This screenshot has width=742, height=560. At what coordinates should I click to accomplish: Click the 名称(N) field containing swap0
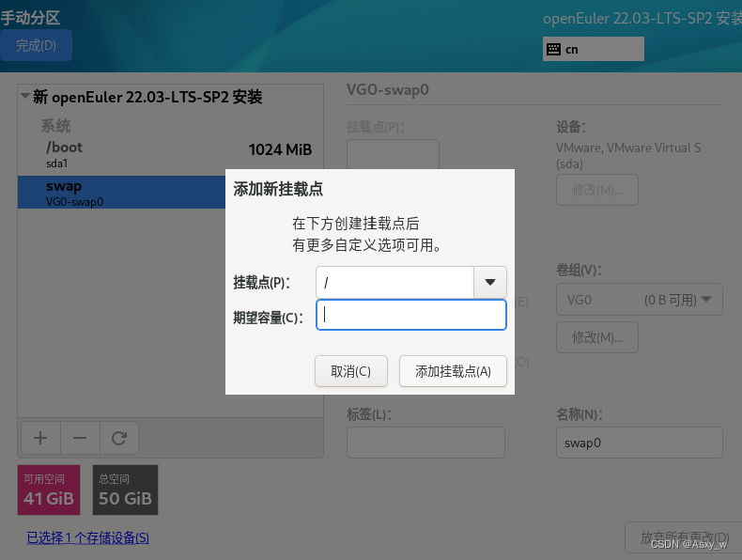[640, 443]
